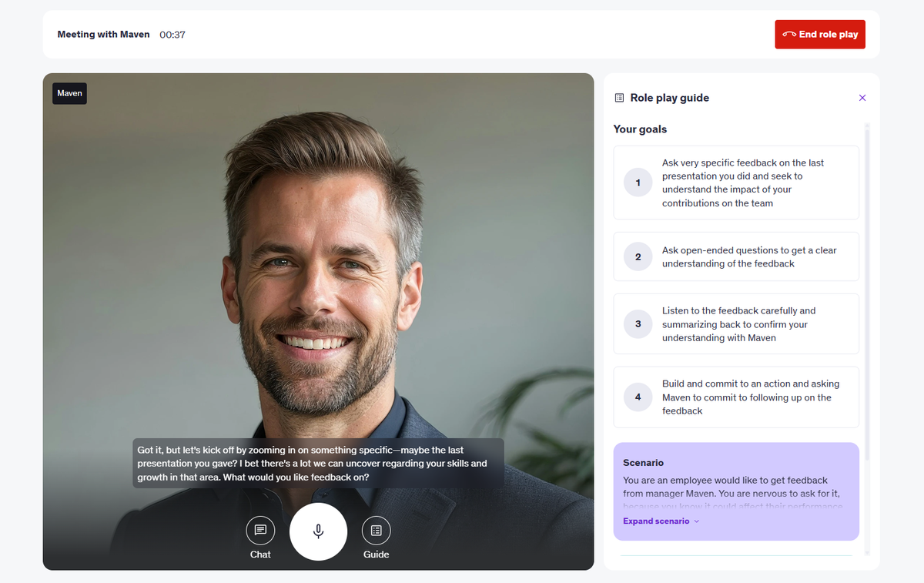Image resolution: width=924 pixels, height=583 pixels.
Task: Select the goal card about open-ended questions
Action: pyautogui.click(x=735, y=256)
